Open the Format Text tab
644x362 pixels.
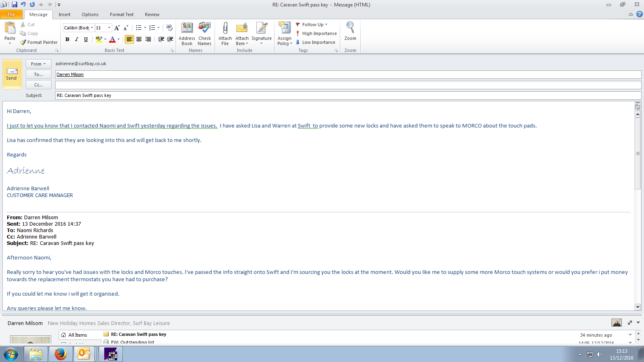coord(122,14)
